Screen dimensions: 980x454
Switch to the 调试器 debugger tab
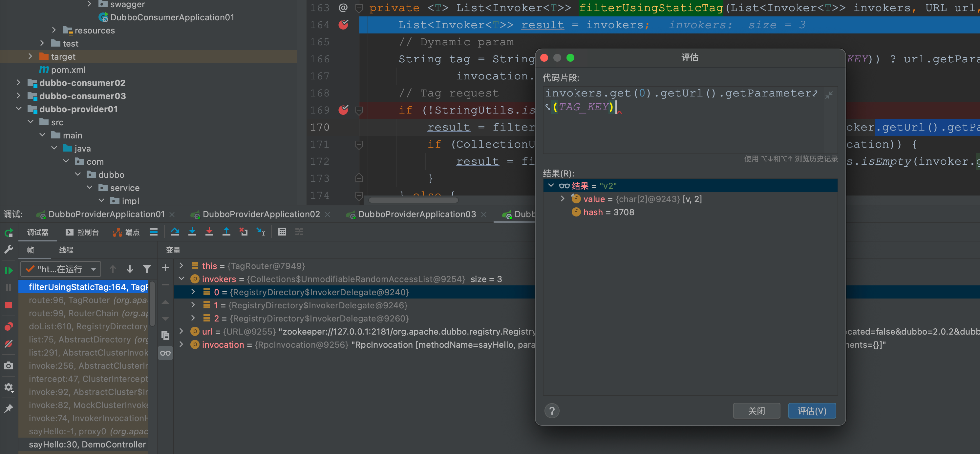pos(38,232)
